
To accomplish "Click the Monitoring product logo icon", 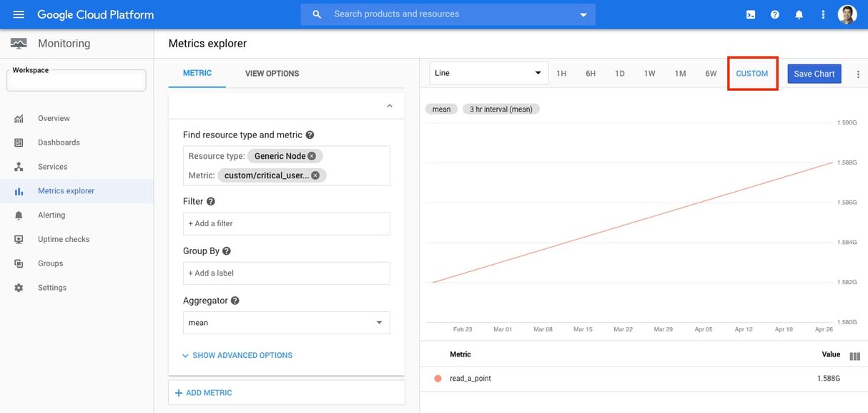I will (x=19, y=44).
